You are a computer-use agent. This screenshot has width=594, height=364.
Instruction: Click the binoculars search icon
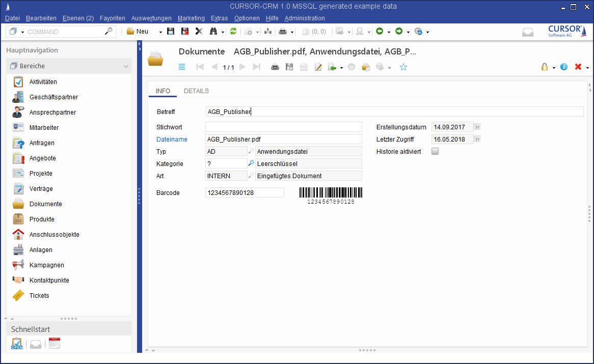coord(213,32)
